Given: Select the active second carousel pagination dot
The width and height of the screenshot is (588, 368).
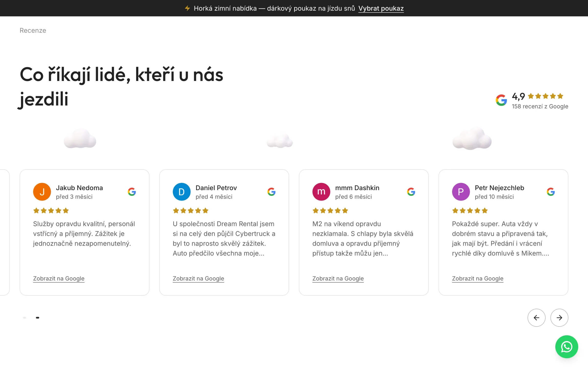Looking at the screenshot, I should (x=37, y=318).
